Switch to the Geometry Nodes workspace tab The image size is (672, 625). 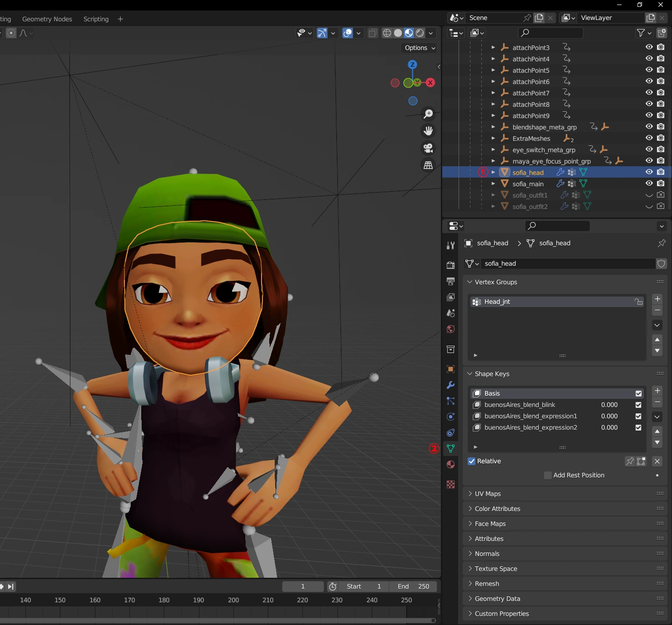pos(47,19)
